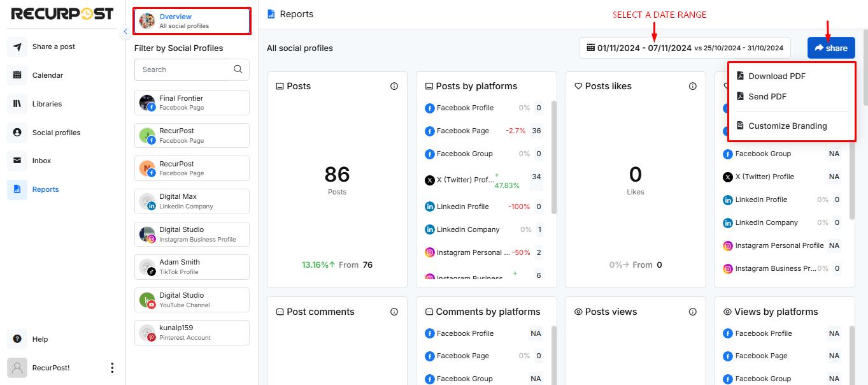
Task: Show info for the Post comments card
Action: 394,312
